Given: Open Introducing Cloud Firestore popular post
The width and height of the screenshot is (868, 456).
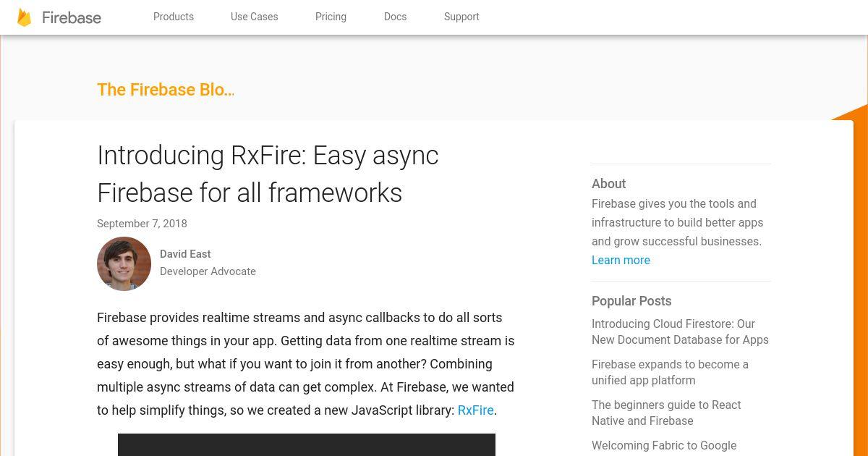Looking at the screenshot, I should (680, 332).
